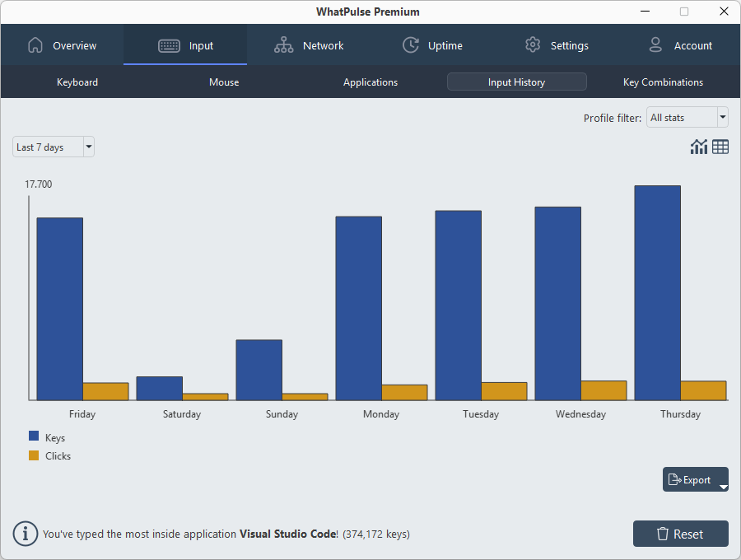741x560 pixels.
Task: Click the blue Keys legend swatch
Action: pyautogui.click(x=34, y=436)
